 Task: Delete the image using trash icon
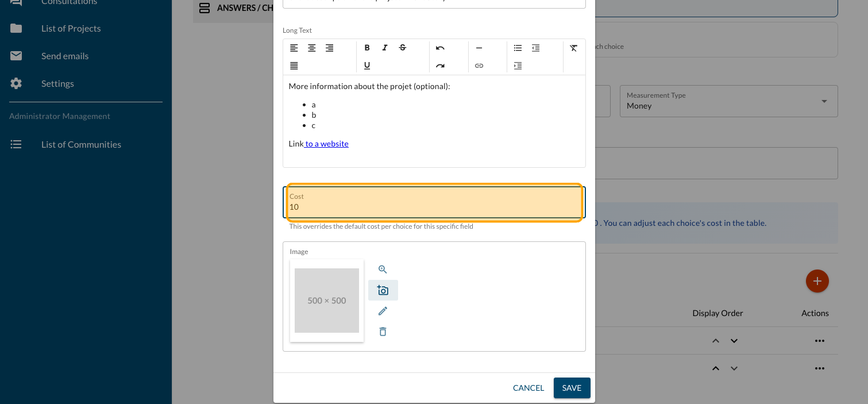[x=383, y=332]
